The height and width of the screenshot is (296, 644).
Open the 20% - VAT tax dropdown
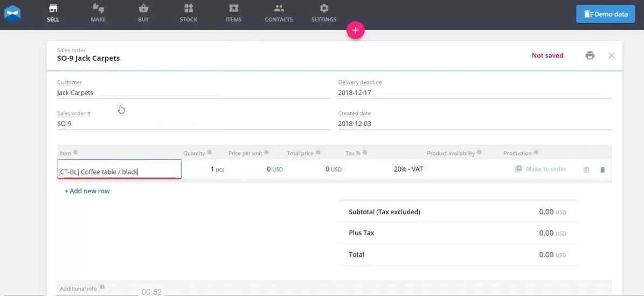(x=408, y=169)
